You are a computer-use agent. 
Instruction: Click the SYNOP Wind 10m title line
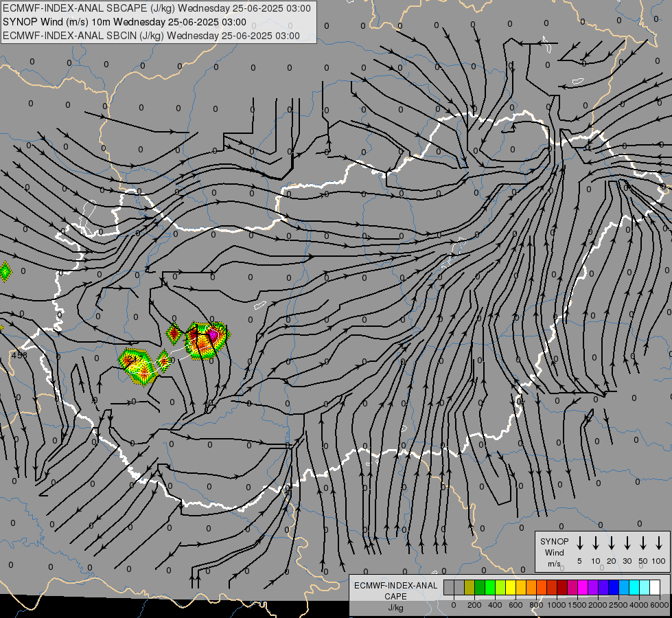[124, 22]
